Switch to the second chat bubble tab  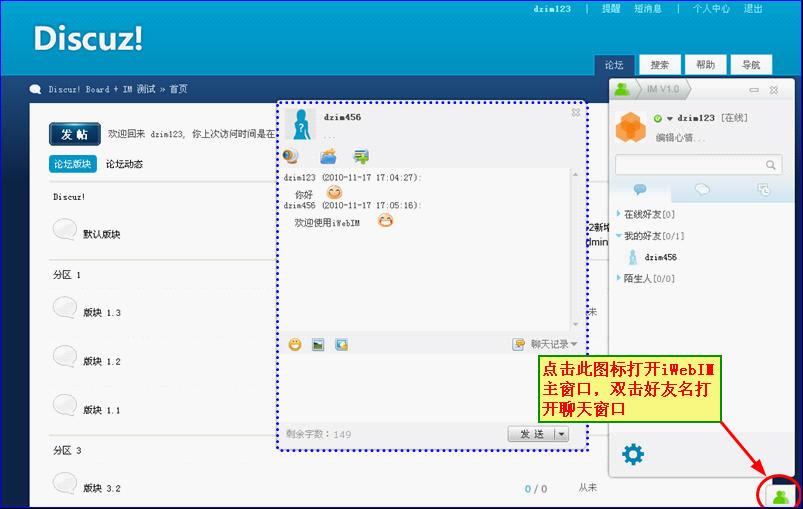702,190
